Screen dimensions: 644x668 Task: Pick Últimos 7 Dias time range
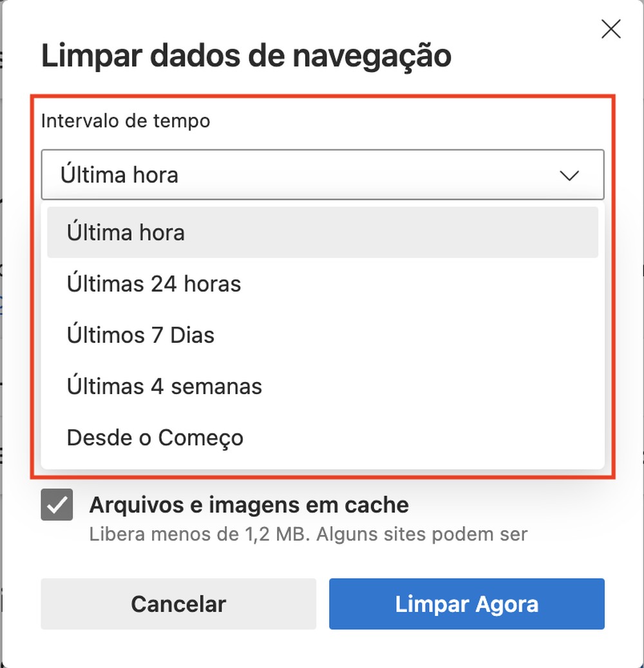(141, 334)
